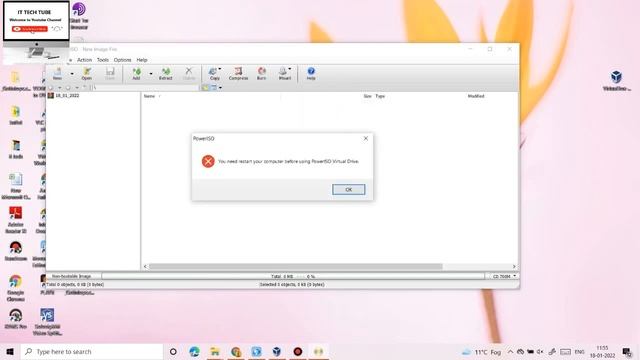The image size is (640, 360).
Task: Click the red recorder taskbar icon
Action: point(298,351)
